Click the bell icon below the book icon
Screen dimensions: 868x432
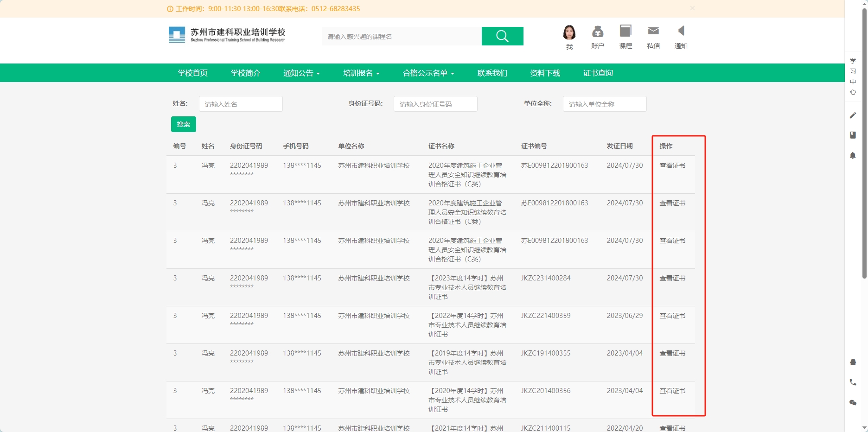[853, 155]
